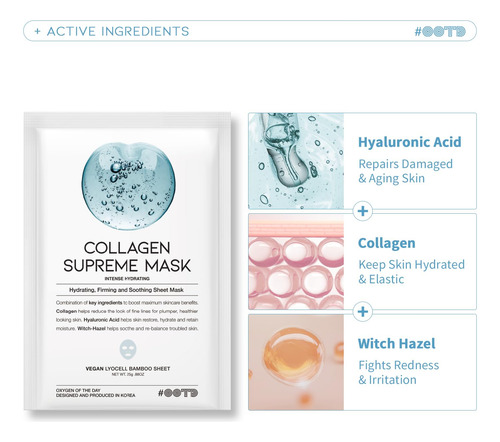Viewport: 500px width, 442px height.
Task: Click the #OOTD logo on mask package
Action: [178, 393]
